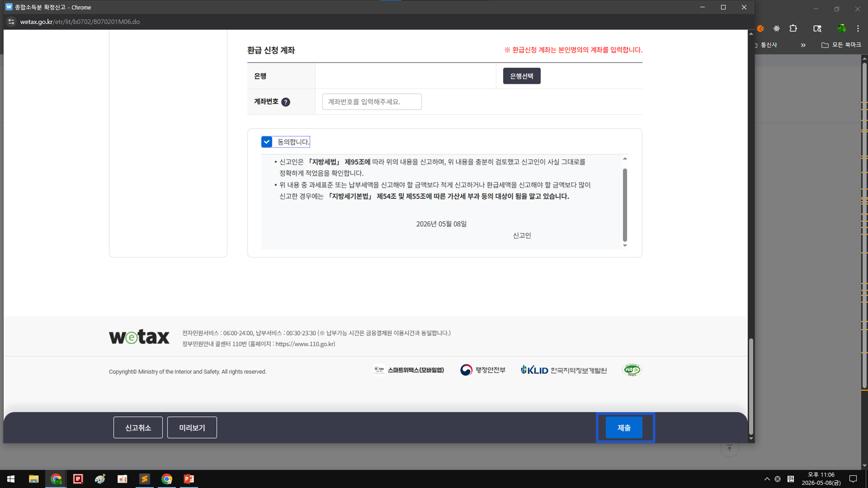Click the popup page scrollbar down arrow
Image resolution: width=868 pixels, height=488 pixels.
(x=751, y=438)
